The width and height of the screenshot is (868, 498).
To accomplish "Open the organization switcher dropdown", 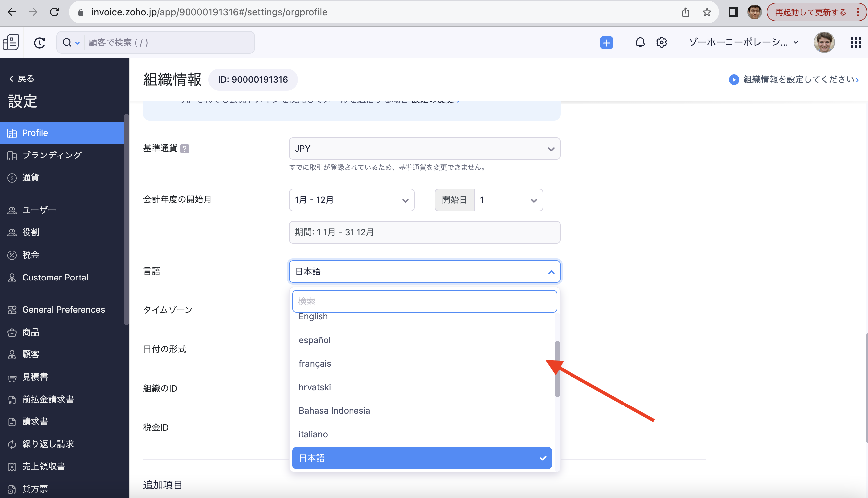I will tap(744, 43).
